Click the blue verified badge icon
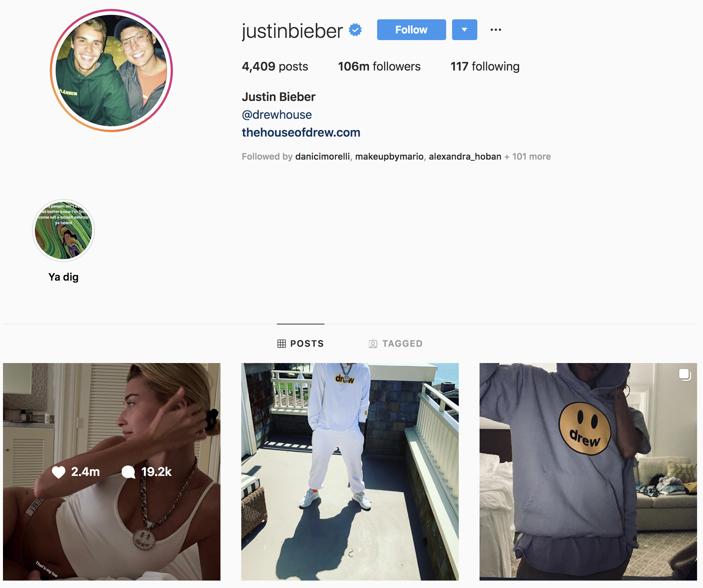The height and width of the screenshot is (588, 703). tap(355, 30)
